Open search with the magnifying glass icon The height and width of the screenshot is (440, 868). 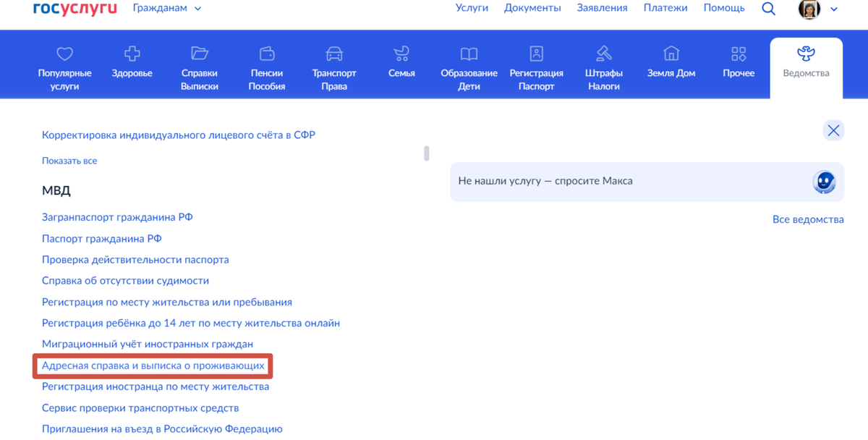[x=768, y=9]
